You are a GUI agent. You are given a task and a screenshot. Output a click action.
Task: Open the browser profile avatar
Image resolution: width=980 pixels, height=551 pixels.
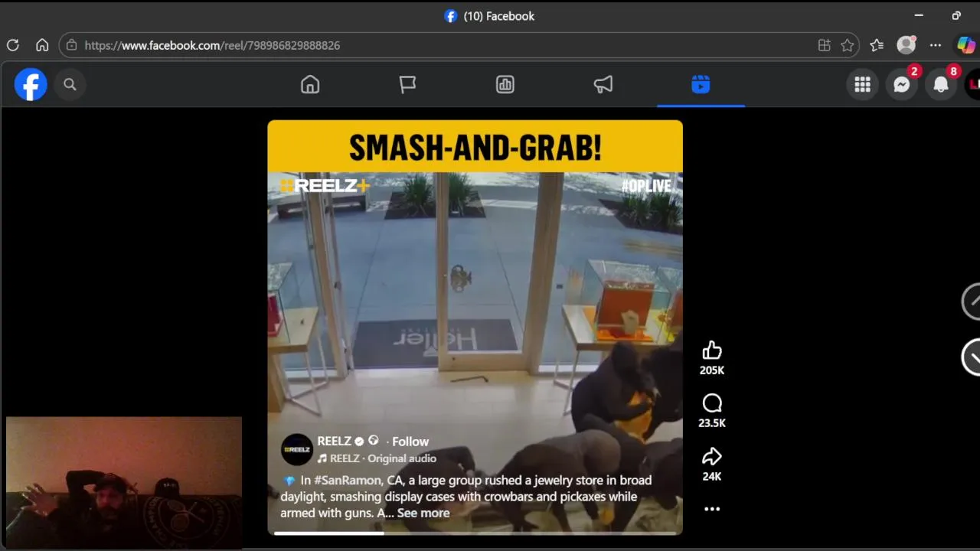906,45
